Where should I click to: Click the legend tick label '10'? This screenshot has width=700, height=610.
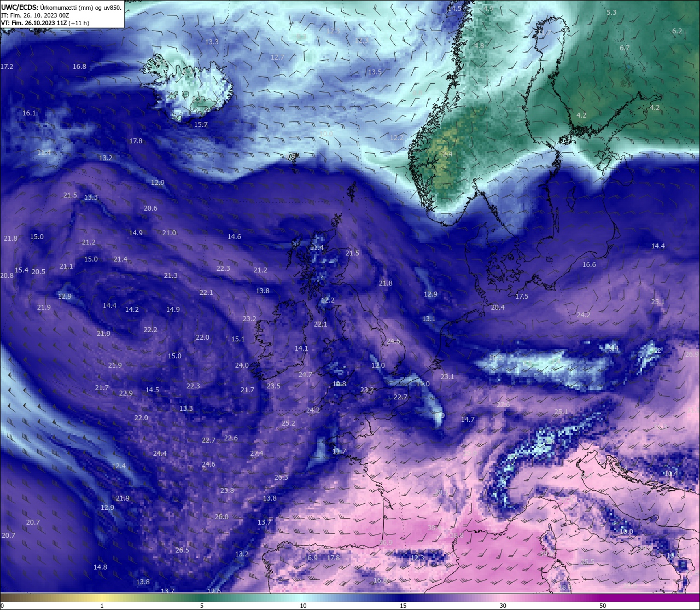point(303,606)
